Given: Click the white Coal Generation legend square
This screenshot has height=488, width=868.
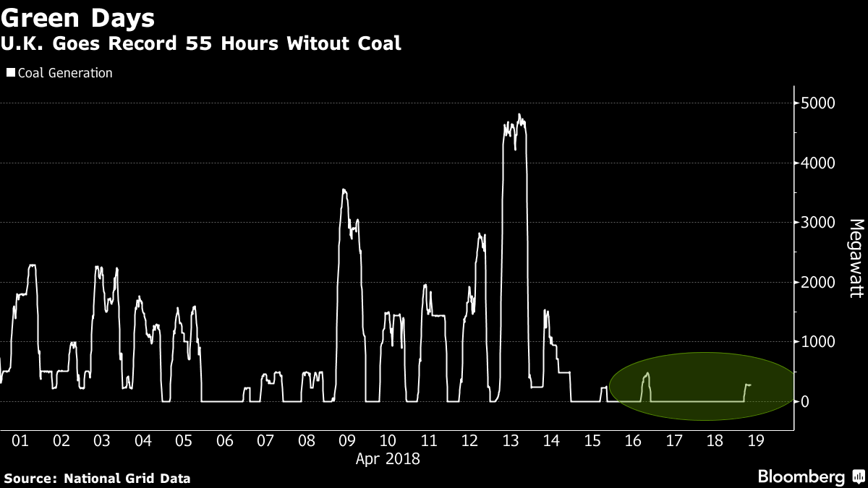Looking at the screenshot, I should pyautogui.click(x=10, y=73).
